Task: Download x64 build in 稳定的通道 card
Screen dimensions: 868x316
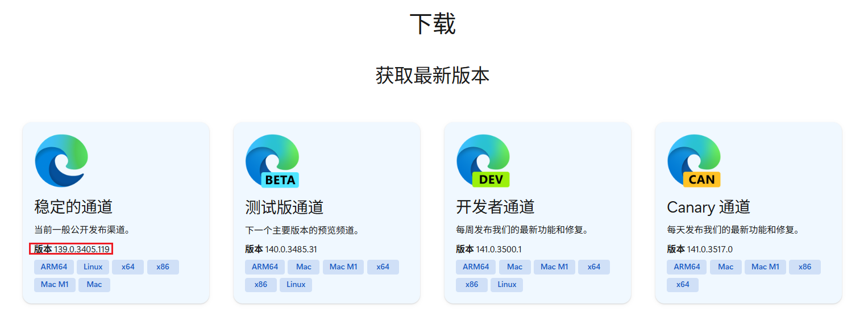Action: (128, 267)
